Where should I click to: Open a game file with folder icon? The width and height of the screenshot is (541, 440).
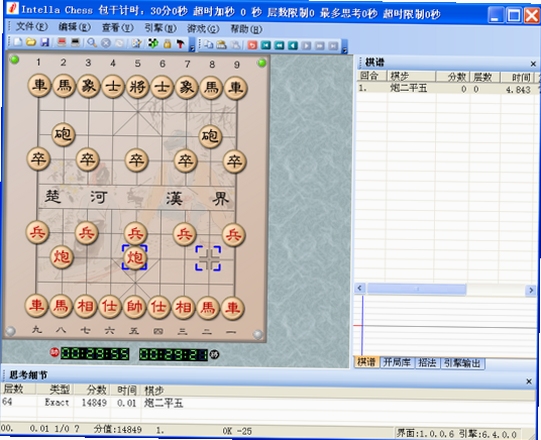click(x=31, y=43)
